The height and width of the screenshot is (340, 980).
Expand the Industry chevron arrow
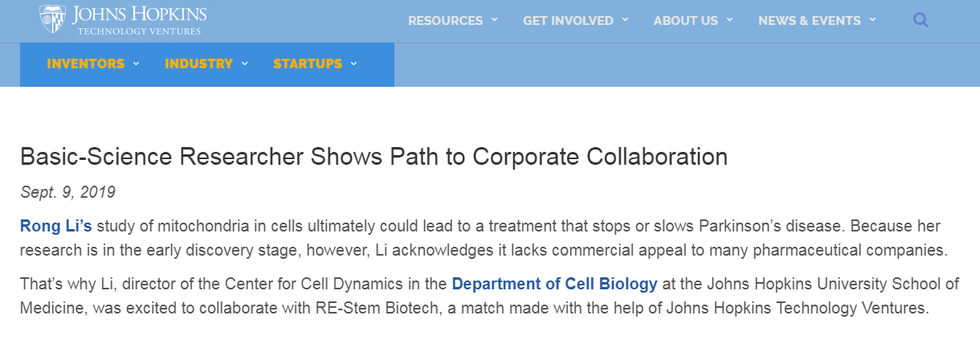(x=244, y=63)
